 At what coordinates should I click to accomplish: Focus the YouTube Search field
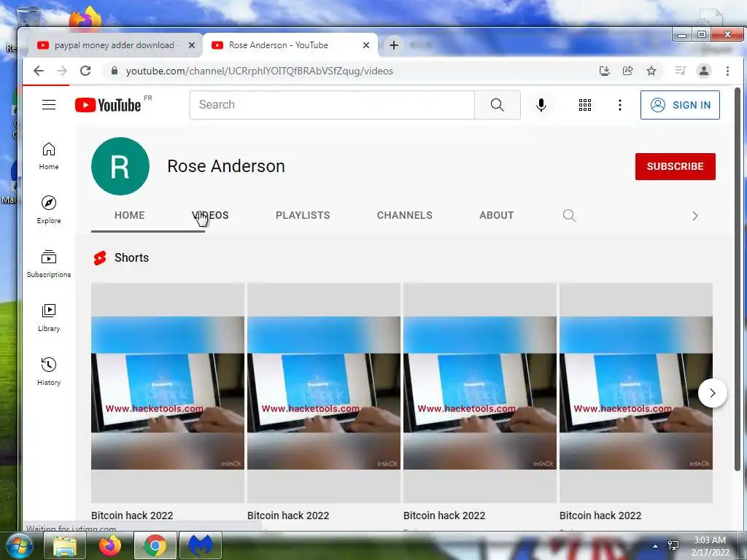pyautogui.click(x=332, y=105)
